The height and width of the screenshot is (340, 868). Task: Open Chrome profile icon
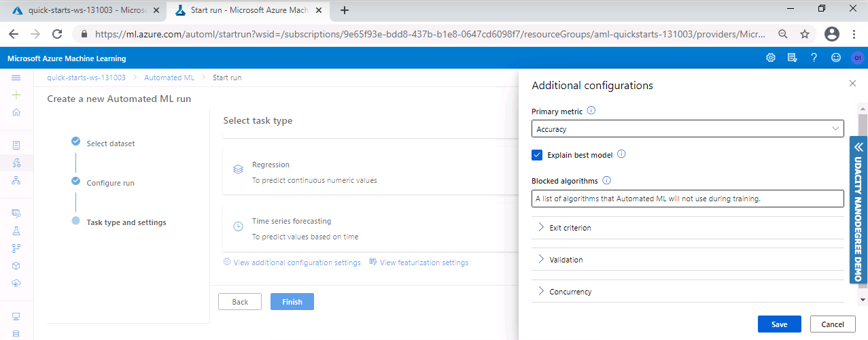pos(831,34)
